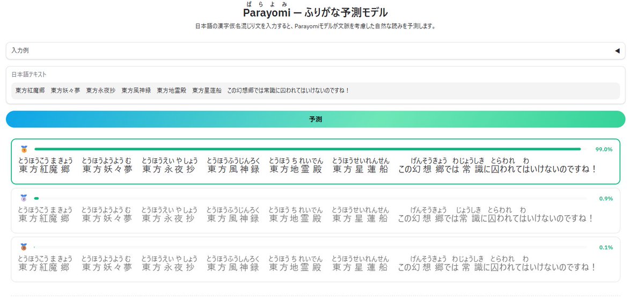Click the 入力例 label
644x299 pixels.
(20, 50)
